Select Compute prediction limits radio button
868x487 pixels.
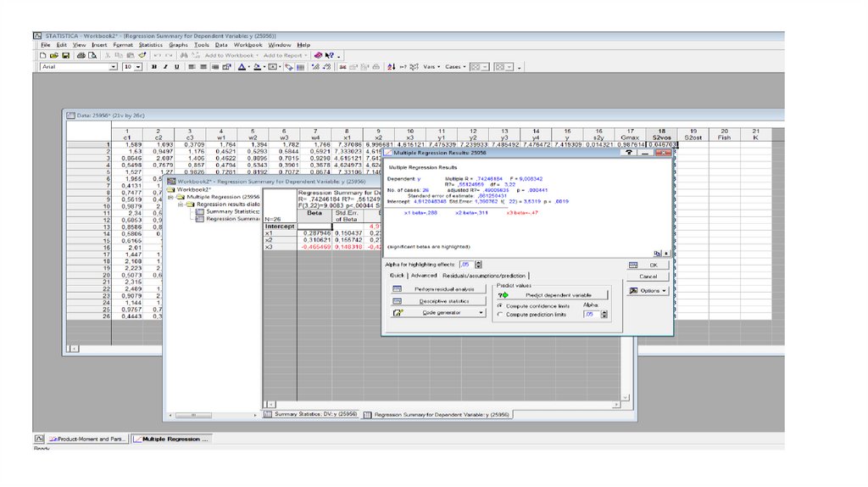pos(500,314)
